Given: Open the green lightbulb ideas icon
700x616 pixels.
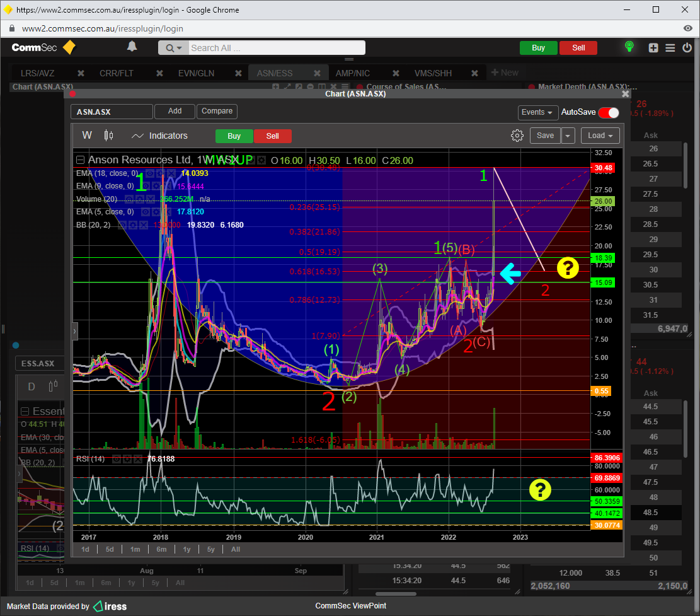Looking at the screenshot, I should (629, 47).
